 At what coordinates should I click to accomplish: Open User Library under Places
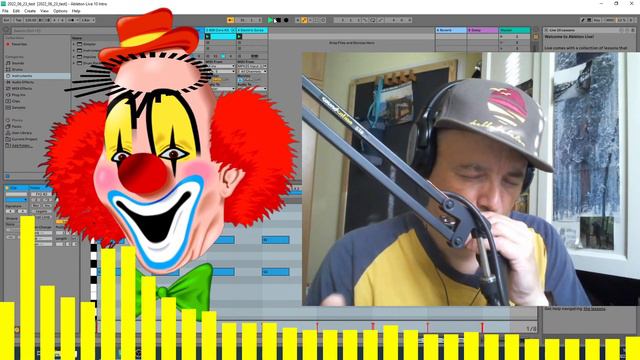(x=22, y=133)
